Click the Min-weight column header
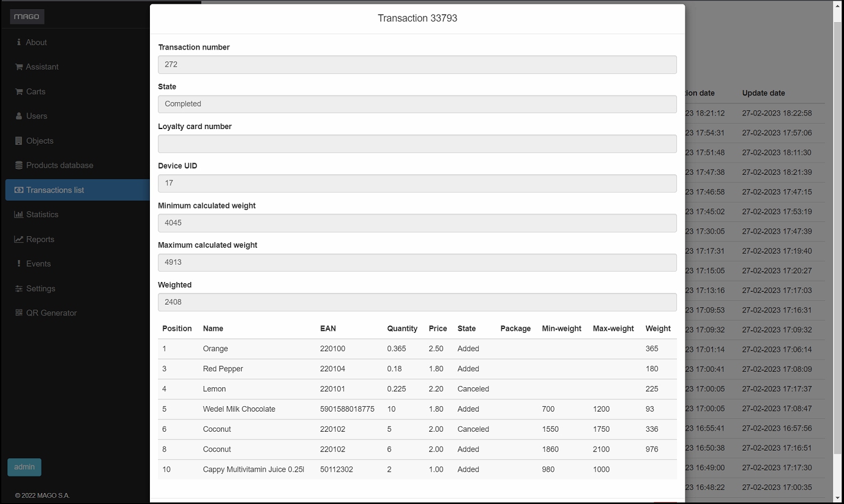The width and height of the screenshot is (844, 504). (561, 328)
